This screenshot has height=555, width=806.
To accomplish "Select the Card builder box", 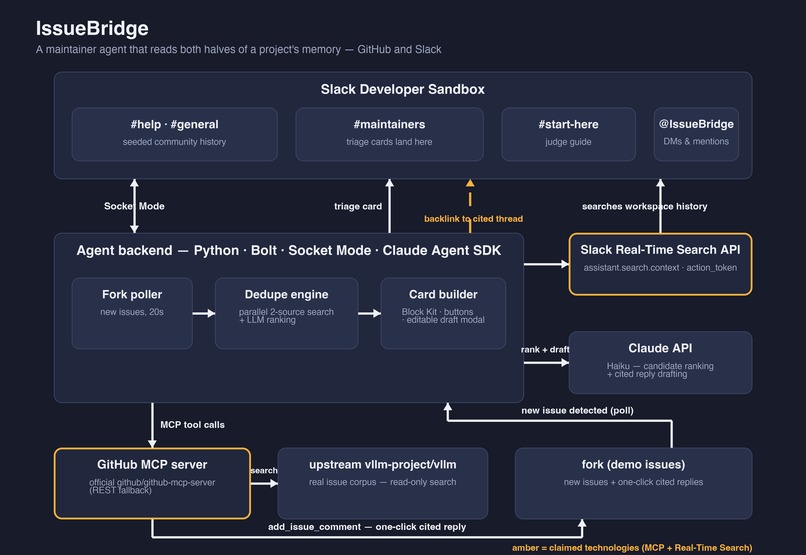I will pyautogui.click(x=443, y=313).
